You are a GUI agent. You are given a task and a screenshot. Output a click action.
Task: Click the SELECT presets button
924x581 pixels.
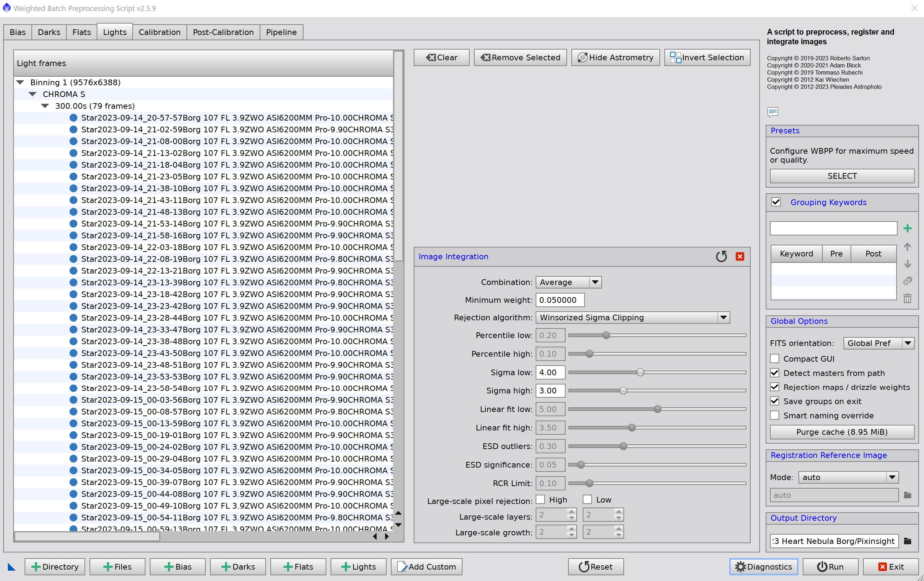pos(842,176)
